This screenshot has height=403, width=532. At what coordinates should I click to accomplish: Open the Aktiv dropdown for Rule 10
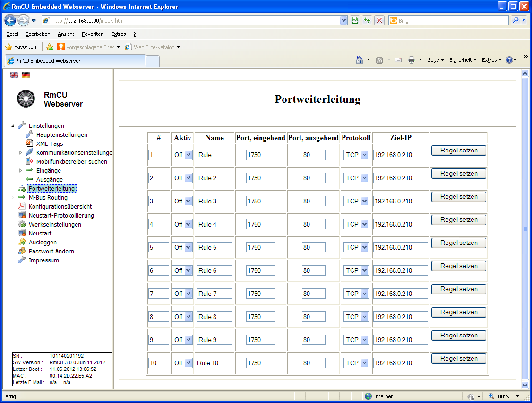click(x=182, y=363)
